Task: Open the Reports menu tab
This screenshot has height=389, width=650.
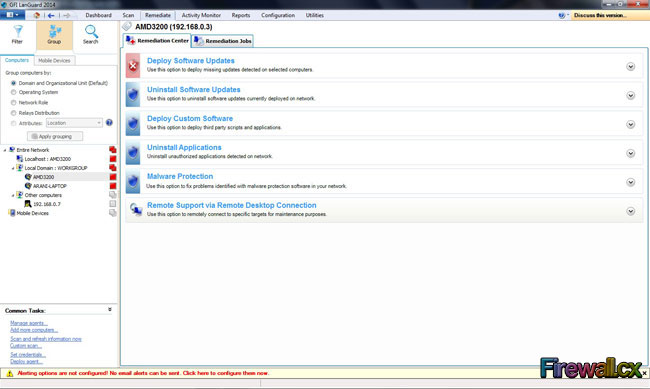Action: pyautogui.click(x=241, y=15)
